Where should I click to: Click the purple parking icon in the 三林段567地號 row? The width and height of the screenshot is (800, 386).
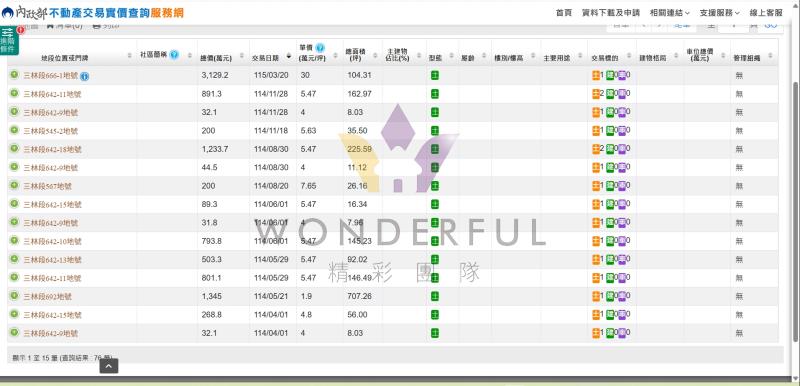point(621,186)
